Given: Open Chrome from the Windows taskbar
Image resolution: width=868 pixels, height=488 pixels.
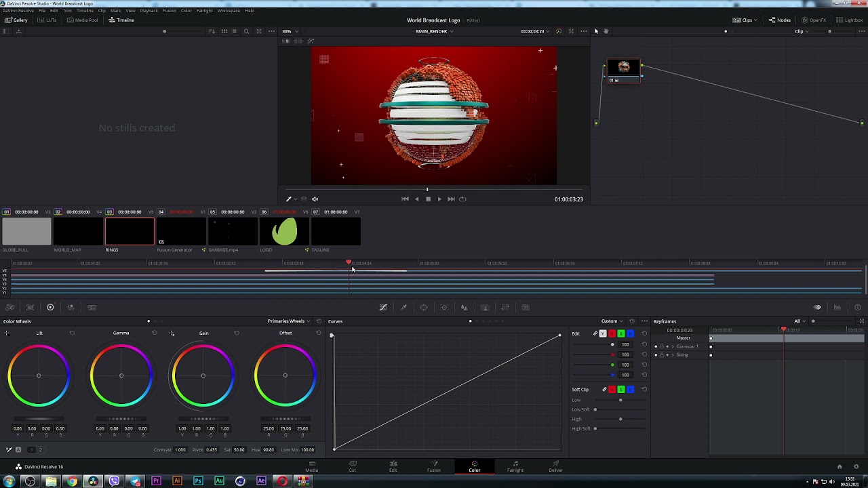Looking at the screenshot, I should coord(72,481).
